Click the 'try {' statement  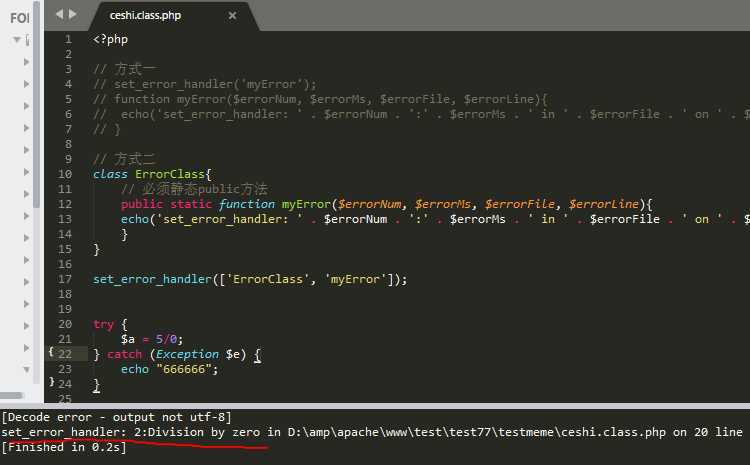point(110,324)
